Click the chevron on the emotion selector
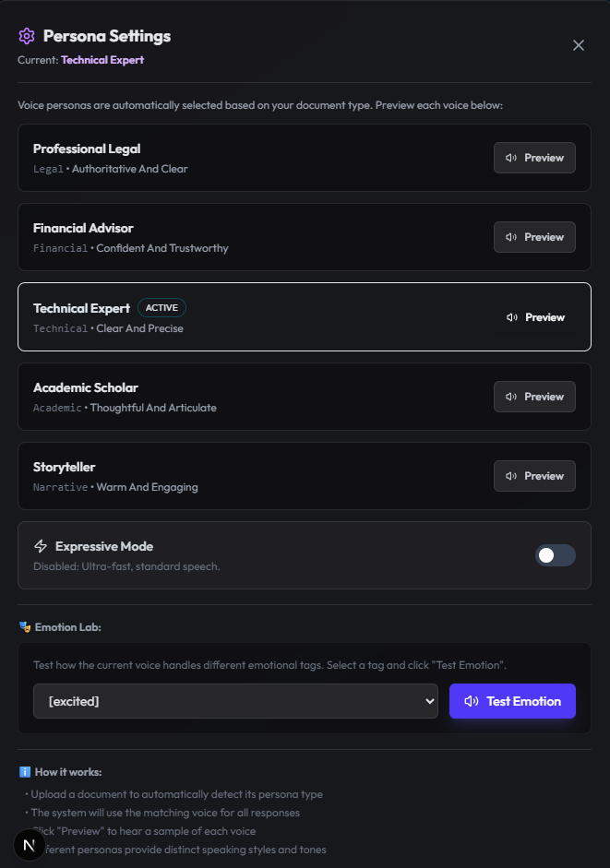The image size is (610, 868). 428,701
